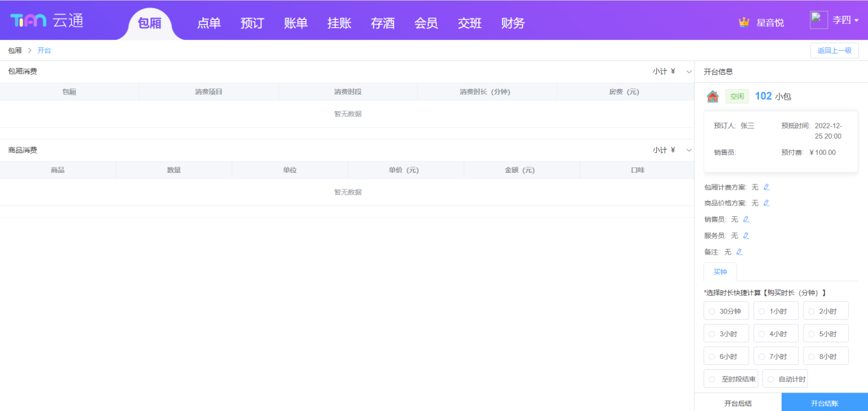Viewport: 868px width, 411px height.
Task: Switch to the 买钟 tab
Action: (x=720, y=272)
